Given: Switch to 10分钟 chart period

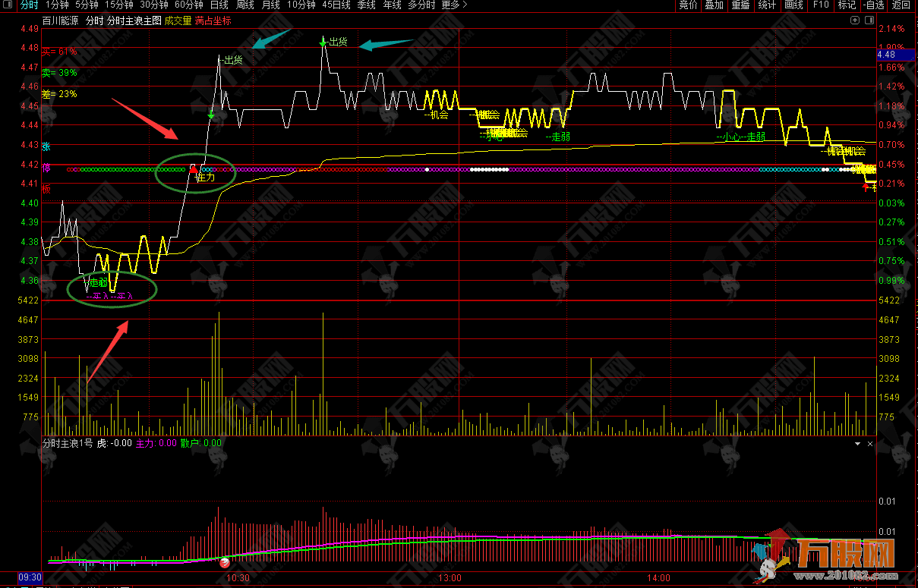Looking at the screenshot, I should pyautogui.click(x=301, y=5).
